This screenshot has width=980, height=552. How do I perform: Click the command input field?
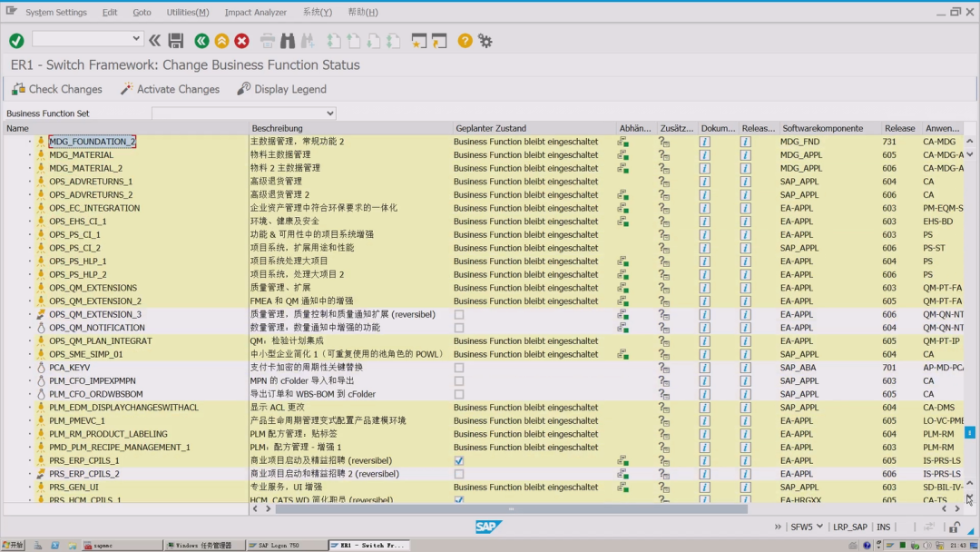coord(82,38)
